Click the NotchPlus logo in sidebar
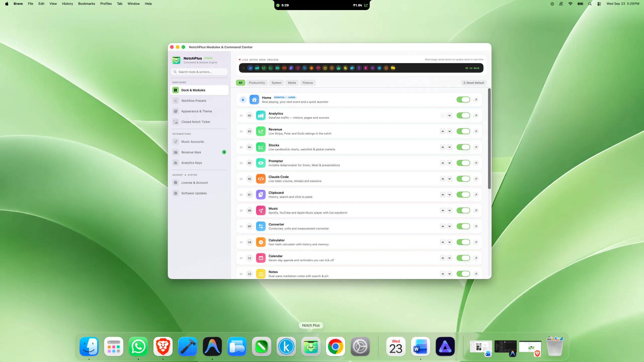This screenshot has width=644, height=362. point(176,60)
